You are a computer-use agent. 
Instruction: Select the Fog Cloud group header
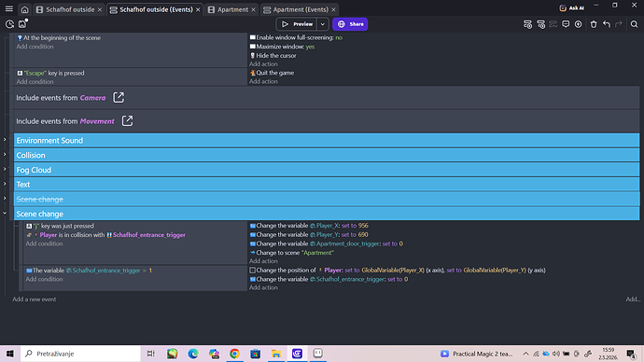(x=327, y=170)
